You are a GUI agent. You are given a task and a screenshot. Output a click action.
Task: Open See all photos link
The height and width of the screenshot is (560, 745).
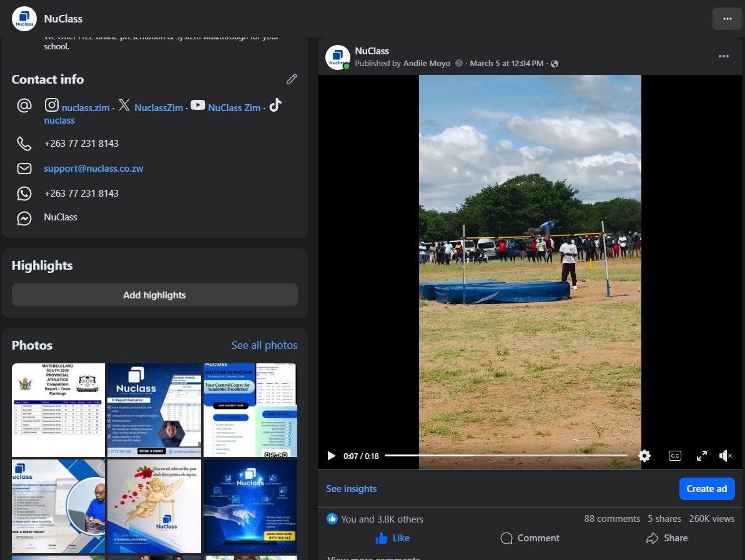coord(264,345)
